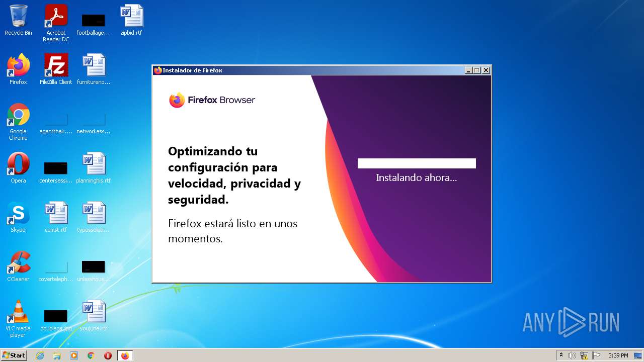644x362 pixels.
Task: Select the Skype desktop shortcut
Action: click(18, 217)
